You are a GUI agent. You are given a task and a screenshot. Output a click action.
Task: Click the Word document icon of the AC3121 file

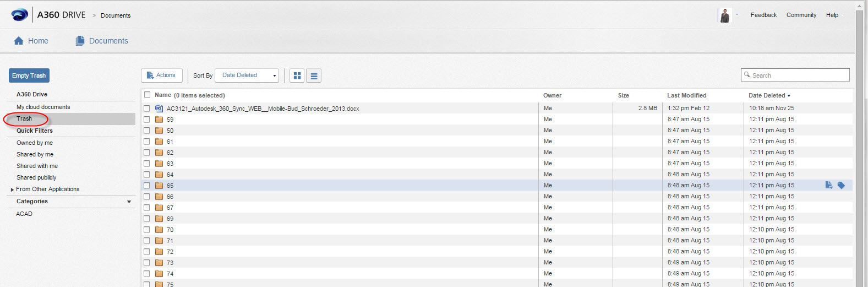click(x=159, y=109)
